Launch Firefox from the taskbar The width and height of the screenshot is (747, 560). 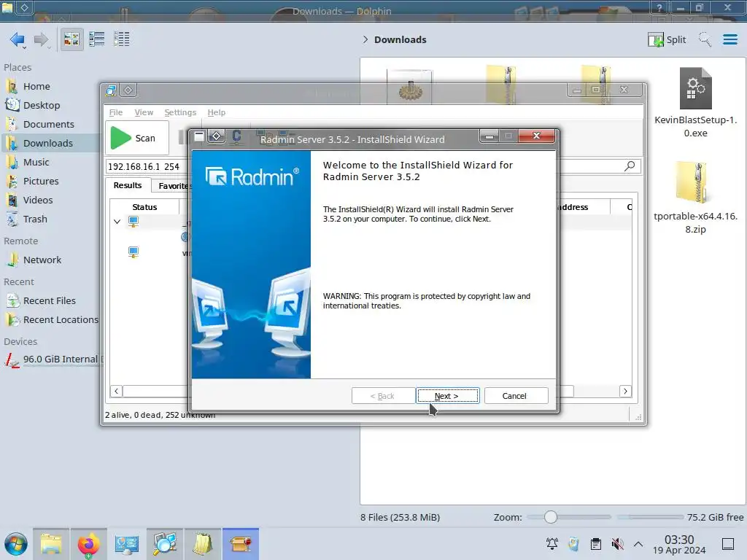88,544
